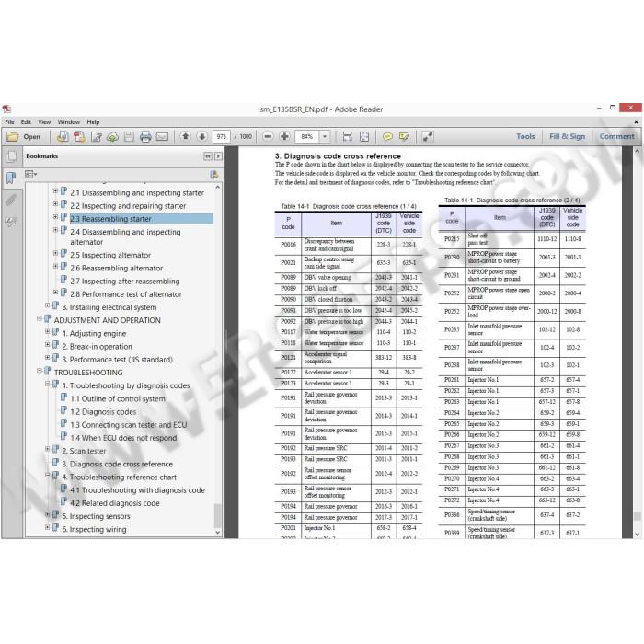
Task: Expand 2.1 Disassembling and inspecting starter
Action: tap(55, 191)
